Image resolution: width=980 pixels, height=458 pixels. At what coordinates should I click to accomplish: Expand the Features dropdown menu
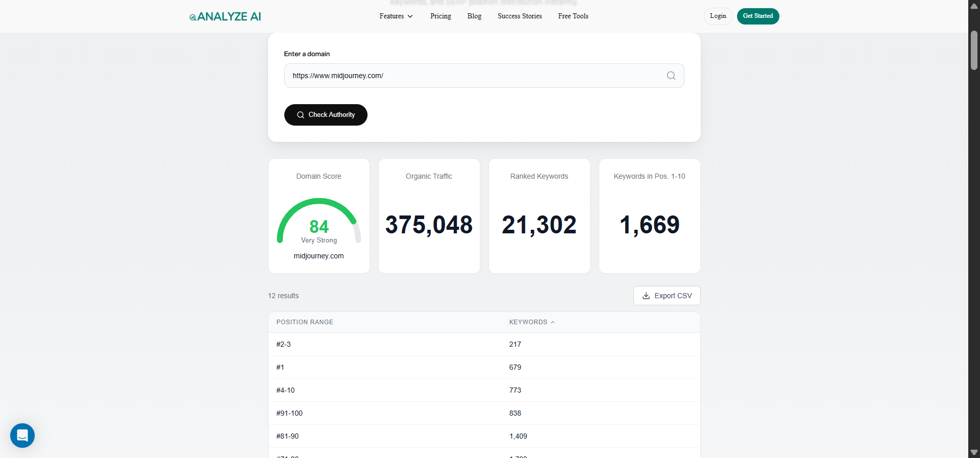click(x=396, y=16)
